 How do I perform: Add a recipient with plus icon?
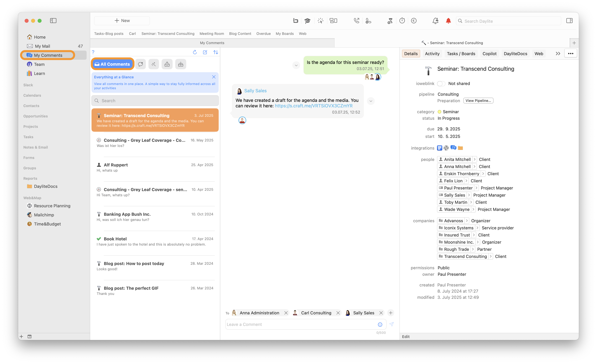pos(391,313)
